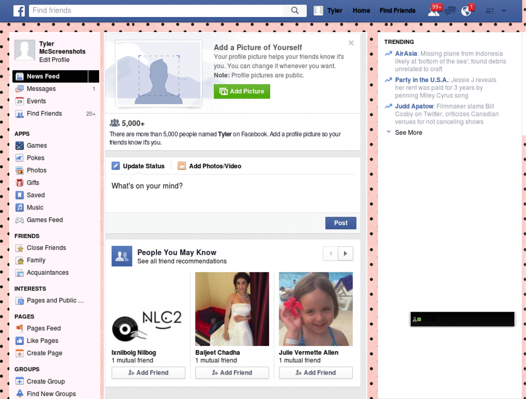The height and width of the screenshot is (399, 532).
Task: Click the Facebook logo icon
Action: [19, 10]
